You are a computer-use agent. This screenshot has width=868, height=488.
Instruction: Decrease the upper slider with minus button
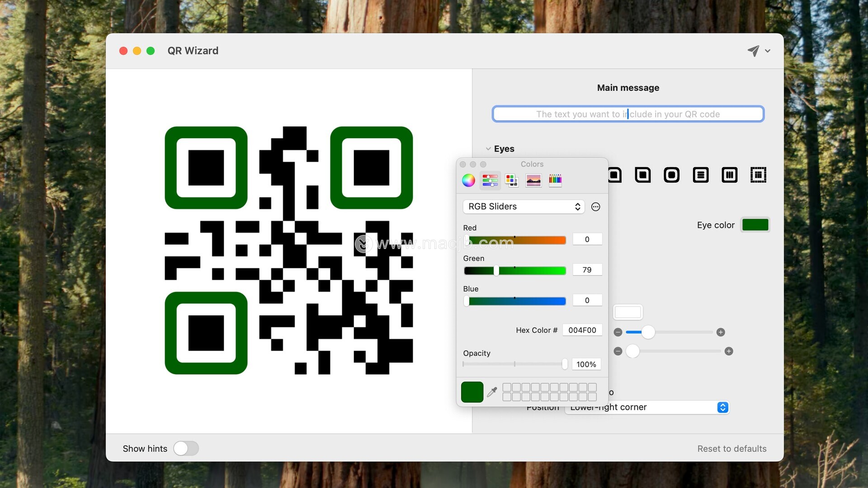(618, 332)
